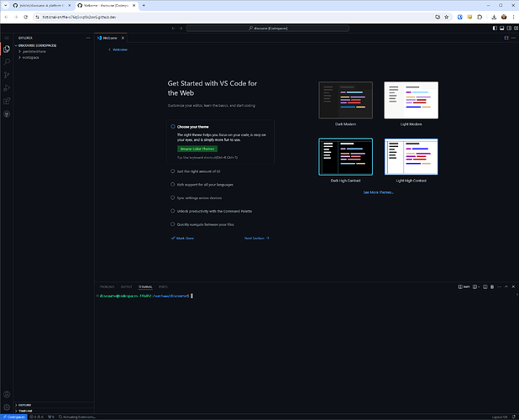Click the Codespaces remote indicator
519x420 pixels.
(13, 417)
